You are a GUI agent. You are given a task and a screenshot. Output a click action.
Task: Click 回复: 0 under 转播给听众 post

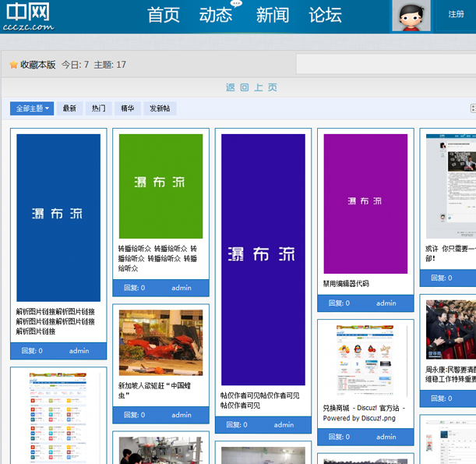click(x=134, y=288)
